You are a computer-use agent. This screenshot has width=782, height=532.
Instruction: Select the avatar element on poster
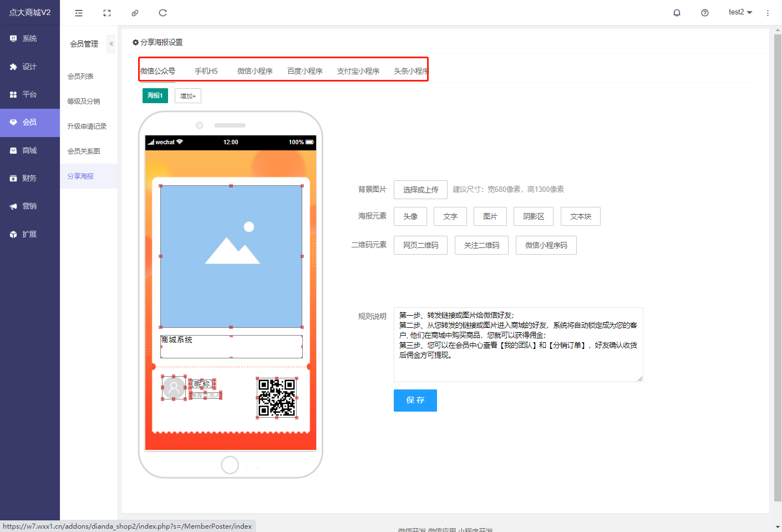coord(174,388)
